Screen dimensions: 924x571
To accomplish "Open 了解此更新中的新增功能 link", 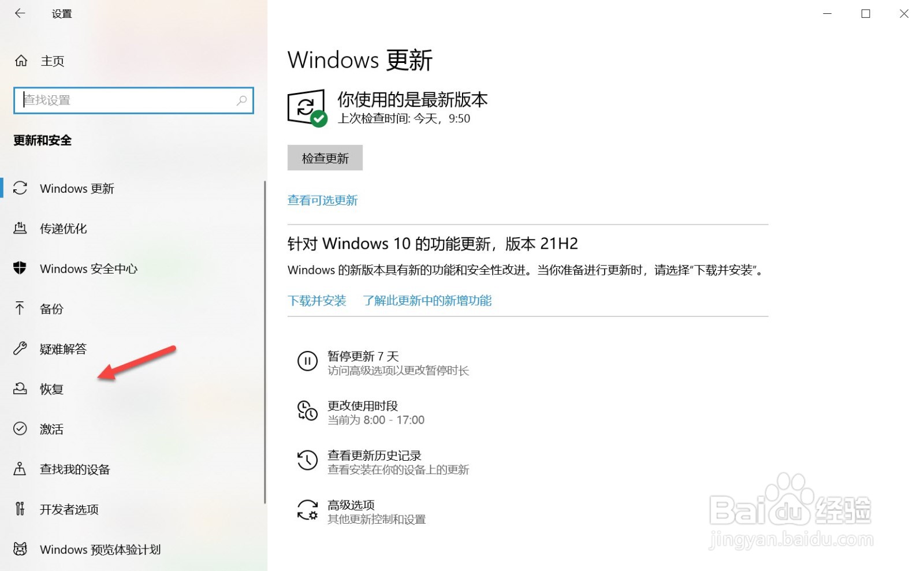I will pyautogui.click(x=427, y=301).
